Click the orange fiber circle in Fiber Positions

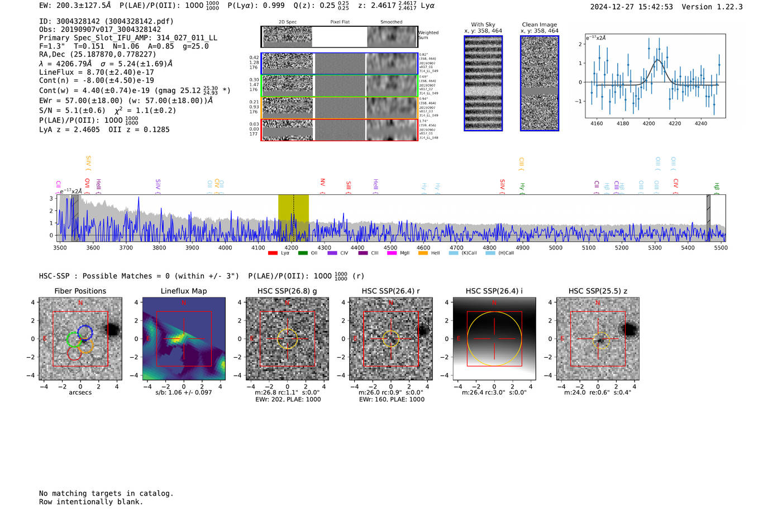[86, 346]
